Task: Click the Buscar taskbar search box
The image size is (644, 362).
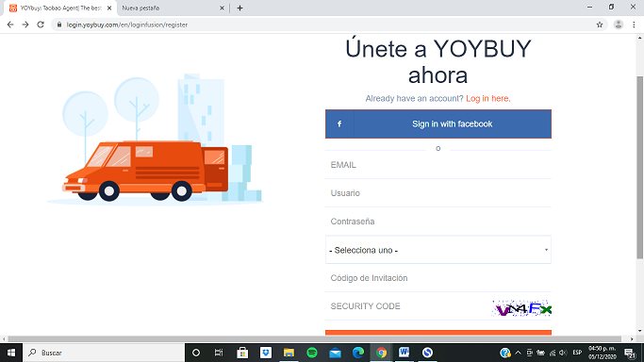Action: [x=104, y=353]
